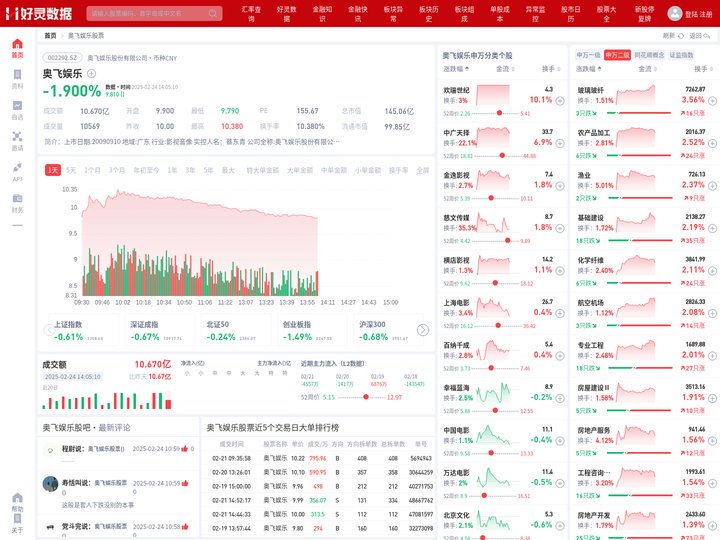The width and height of the screenshot is (720, 540).
Task: Switch to 同花顺概念 tab
Action: coord(649,55)
